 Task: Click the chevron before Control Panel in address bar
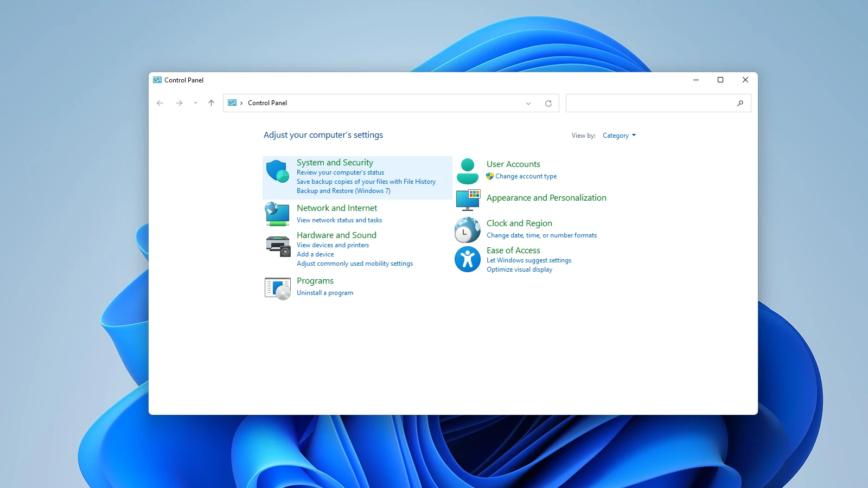(x=241, y=103)
